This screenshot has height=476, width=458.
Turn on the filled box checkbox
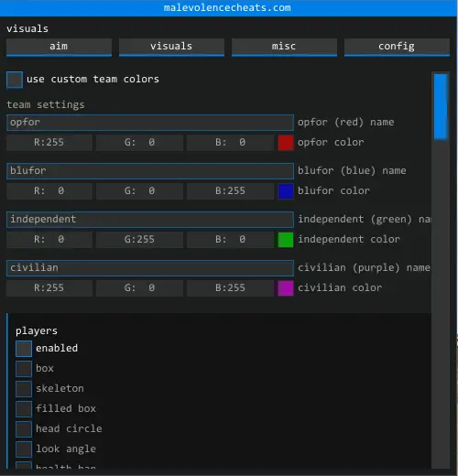pyautogui.click(x=24, y=409)
